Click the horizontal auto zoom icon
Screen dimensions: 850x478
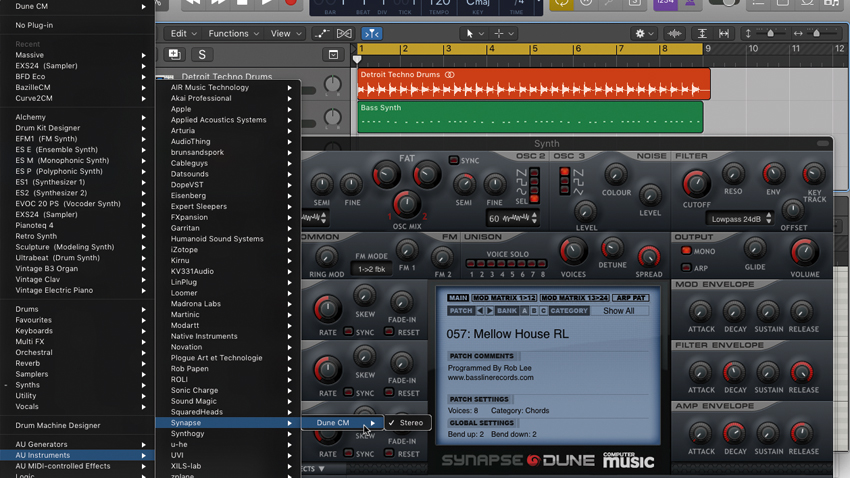(x=724, y=34)
